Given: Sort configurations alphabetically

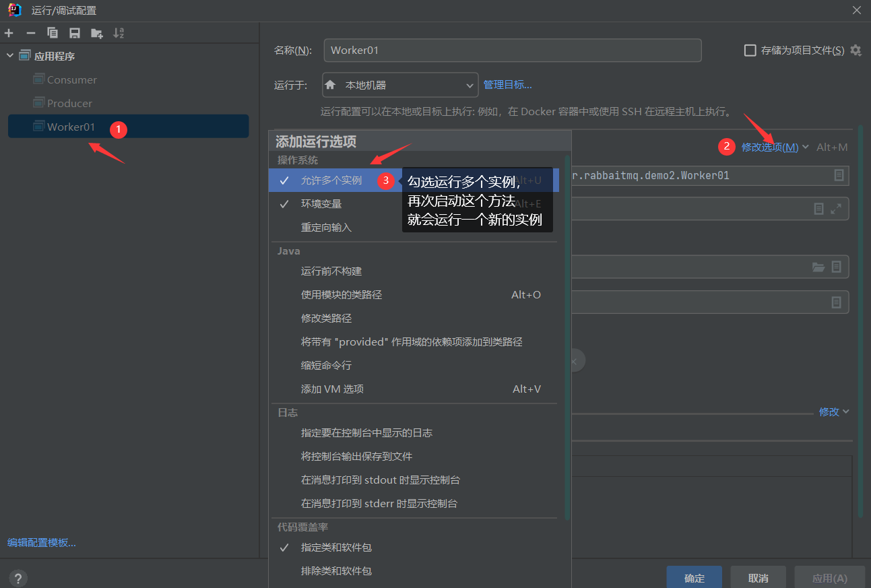Looking at the screenshot, I should click(x=119, y=33).
